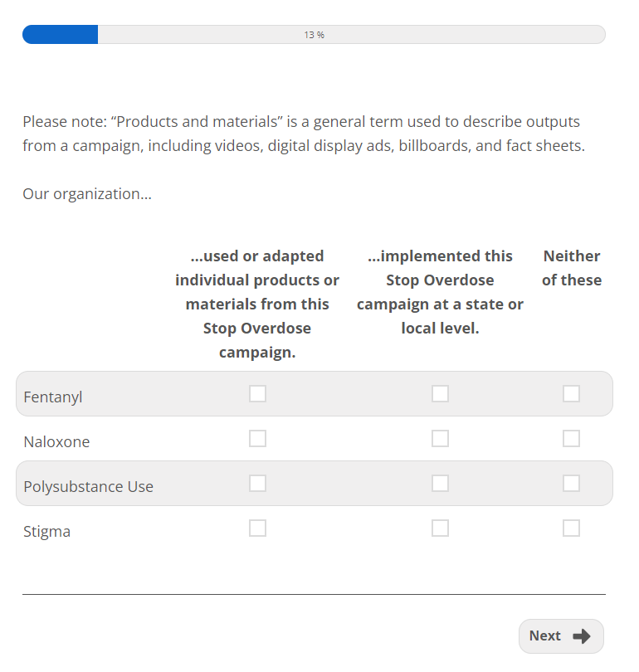Select Naloxone 'used or adapted' checkbox
Viewport: 639px width, 672px height.
[x=257, y=439]
